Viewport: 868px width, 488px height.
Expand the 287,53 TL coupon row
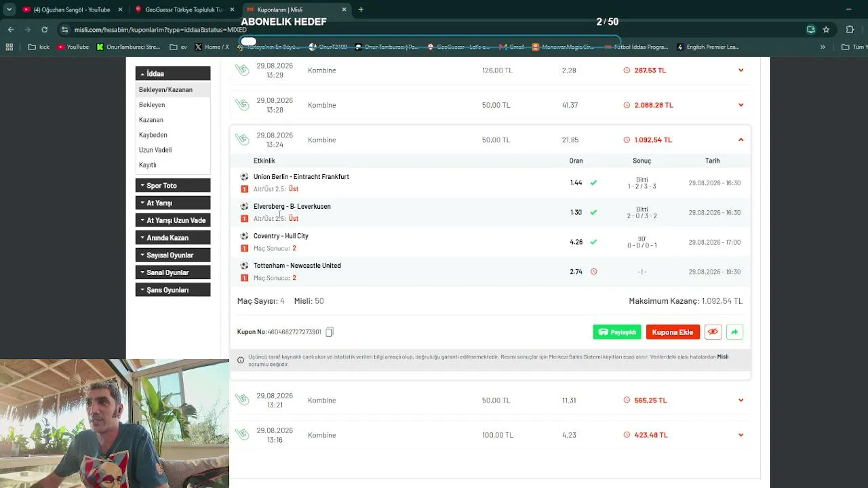coord(741,70)
